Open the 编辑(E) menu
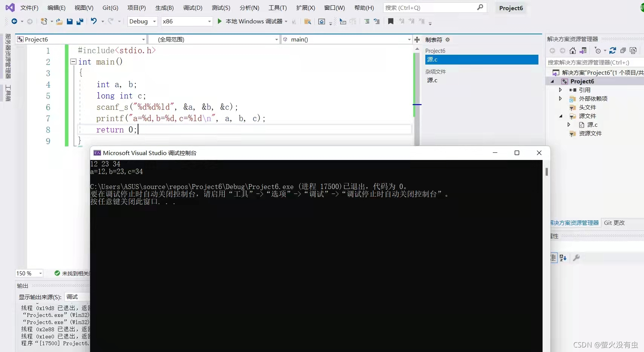Viewport: 644px width, 352px height. (x=57, y=8)
